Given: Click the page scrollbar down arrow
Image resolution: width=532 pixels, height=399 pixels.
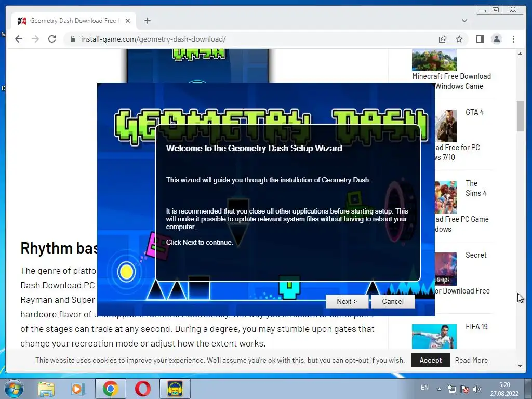Looking at the screenshot, I should tap(520, 366).
